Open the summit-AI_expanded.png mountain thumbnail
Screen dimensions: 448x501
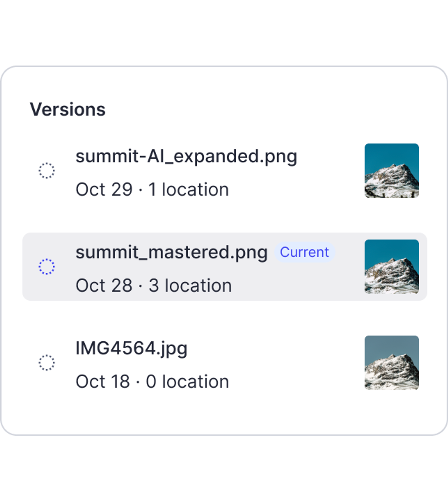[392, 171]
